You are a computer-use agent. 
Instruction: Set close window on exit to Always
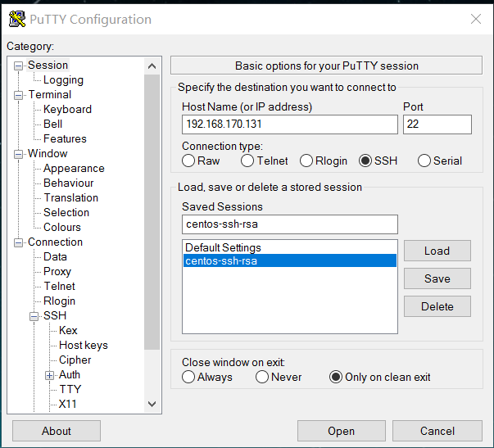click(x=188, y=377)
